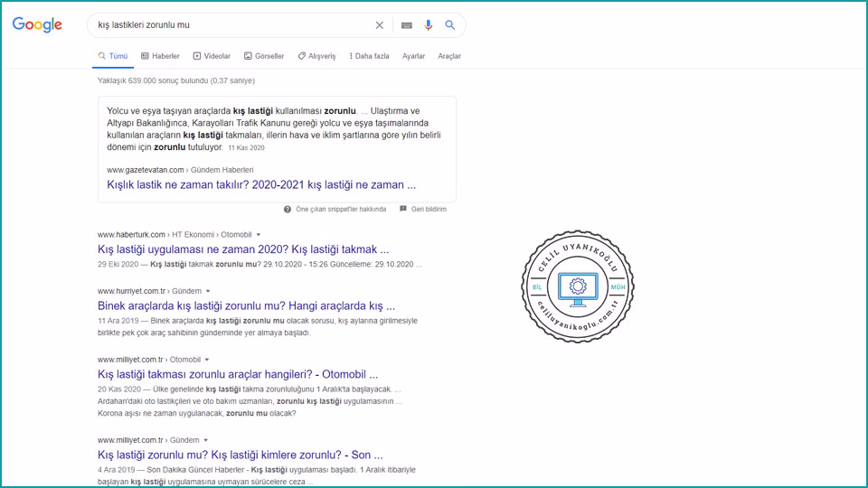Open the on-screen keyboard icon
The image size is (868, 488).
click(406, 25)
